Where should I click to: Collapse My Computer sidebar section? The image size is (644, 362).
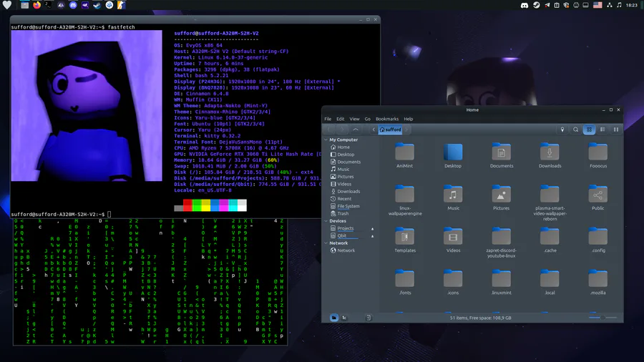tap(326, 140)
